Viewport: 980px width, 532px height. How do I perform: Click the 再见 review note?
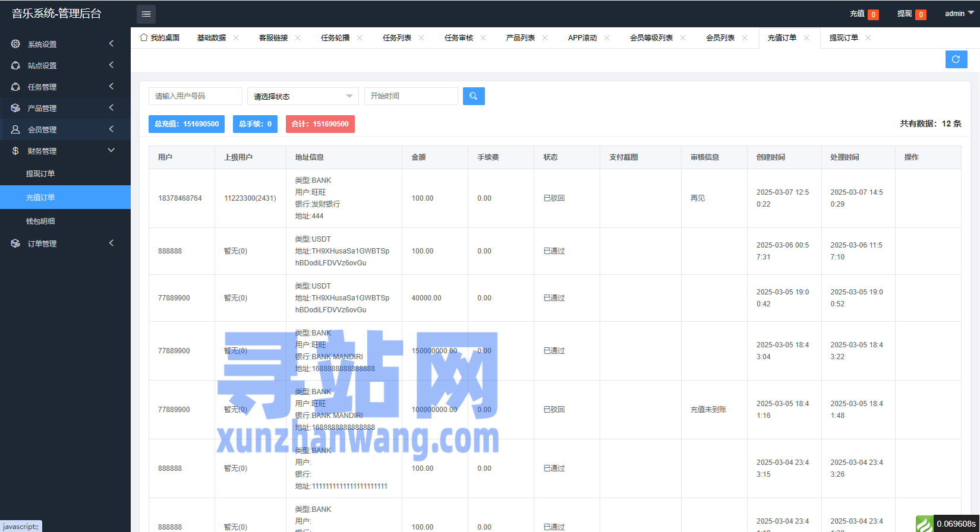698,198
